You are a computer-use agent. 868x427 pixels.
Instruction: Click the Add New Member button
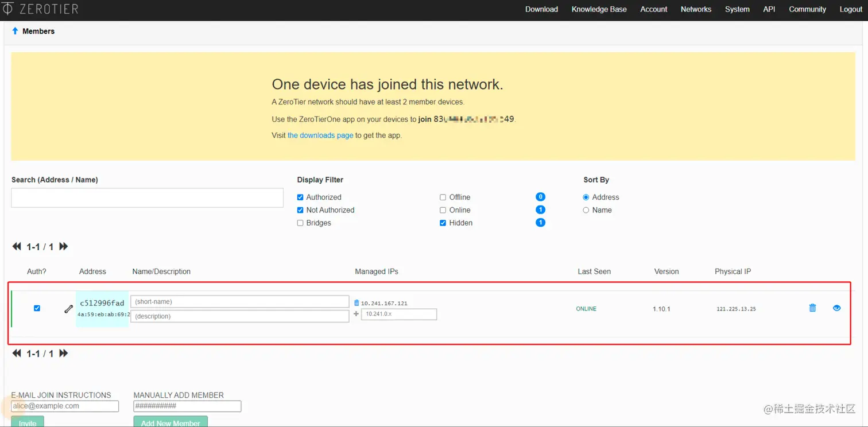tap(170, 422)
